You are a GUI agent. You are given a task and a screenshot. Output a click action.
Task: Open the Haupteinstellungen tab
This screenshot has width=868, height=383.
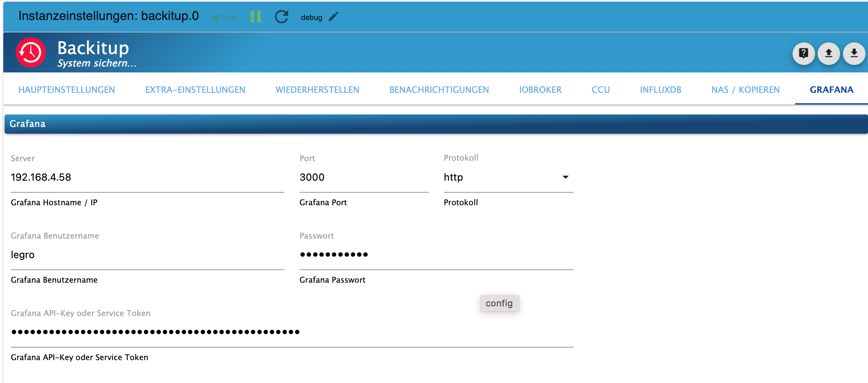(x=67, y=90)
